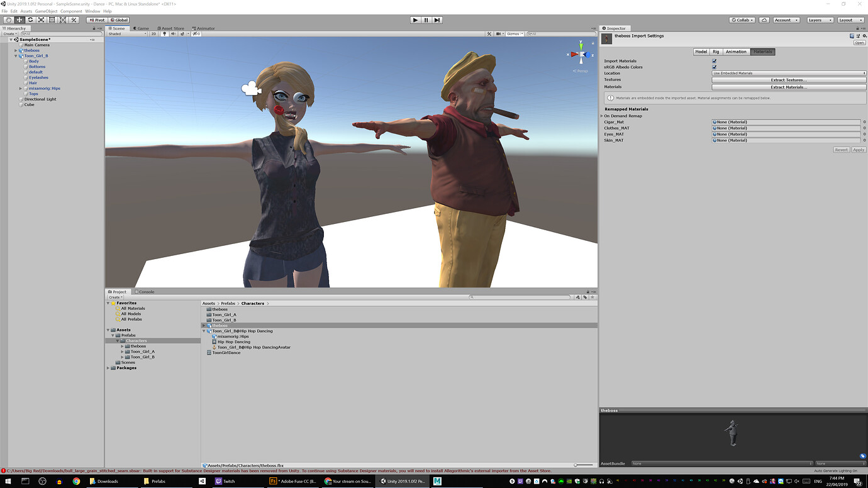Collapse the Toon_Girl_B hierarchy item
868x488 pixels.
15,55
